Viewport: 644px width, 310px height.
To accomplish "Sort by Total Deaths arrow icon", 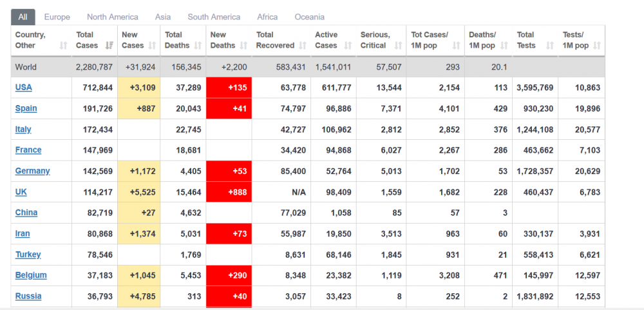I will (198, 46).
